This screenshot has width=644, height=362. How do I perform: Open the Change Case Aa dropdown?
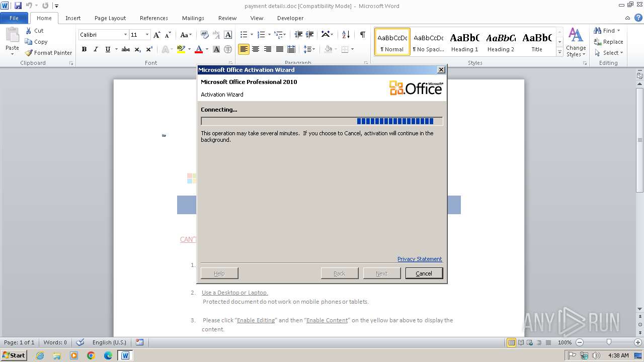click(x=186, y=35)
